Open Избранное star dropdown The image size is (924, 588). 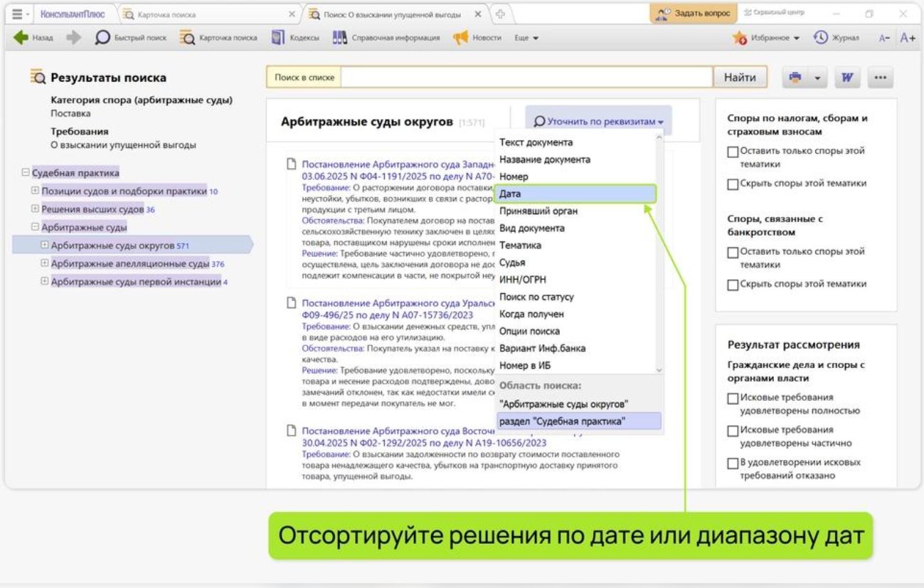766,38
